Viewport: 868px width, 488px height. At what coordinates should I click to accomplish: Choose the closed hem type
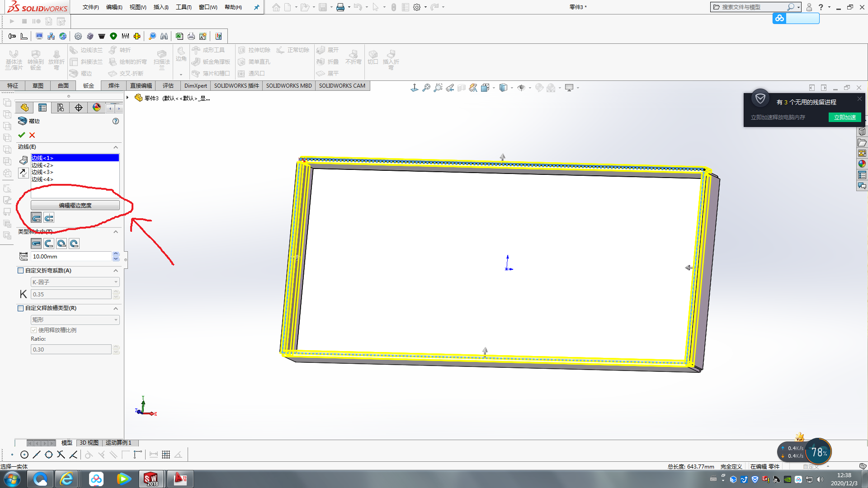(36, 244)
